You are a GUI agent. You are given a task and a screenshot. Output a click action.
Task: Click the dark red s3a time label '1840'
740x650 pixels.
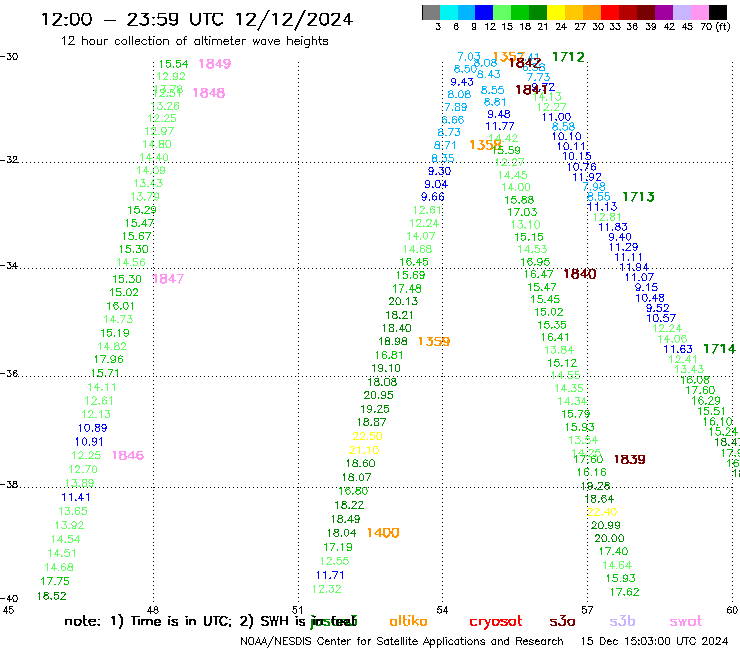tap(580, 274)
